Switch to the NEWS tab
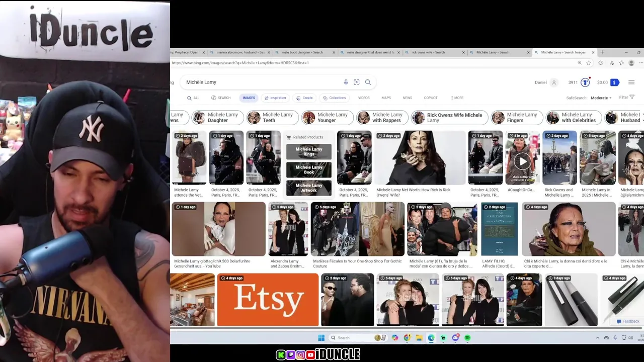Screen dimensions: 644x362 (x=408, y=98)
